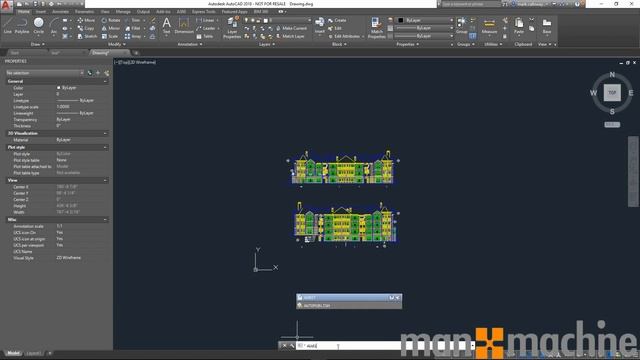Click the Insert block icon
The width and height of the screenshot is (640, 360).
point(320,25)
